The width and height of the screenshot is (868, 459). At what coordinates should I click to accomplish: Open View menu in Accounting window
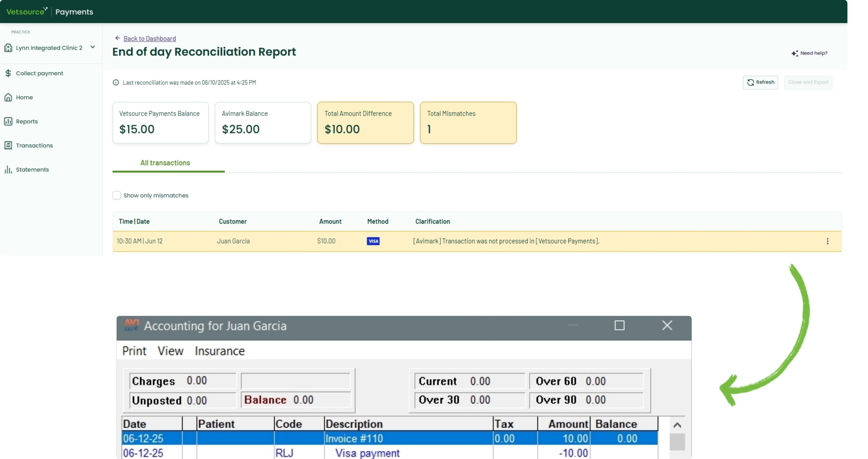point(171,351)
